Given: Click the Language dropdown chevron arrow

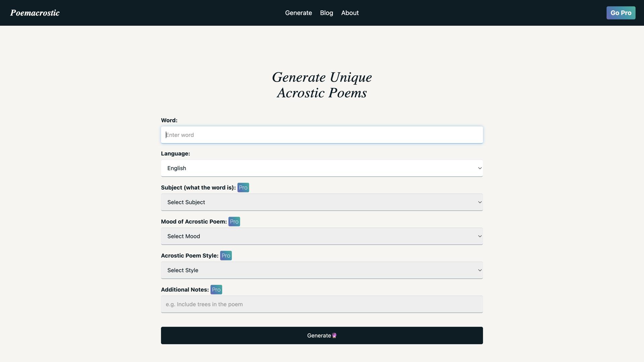Looking at the screenshot, I should click(x=480, y=168).
